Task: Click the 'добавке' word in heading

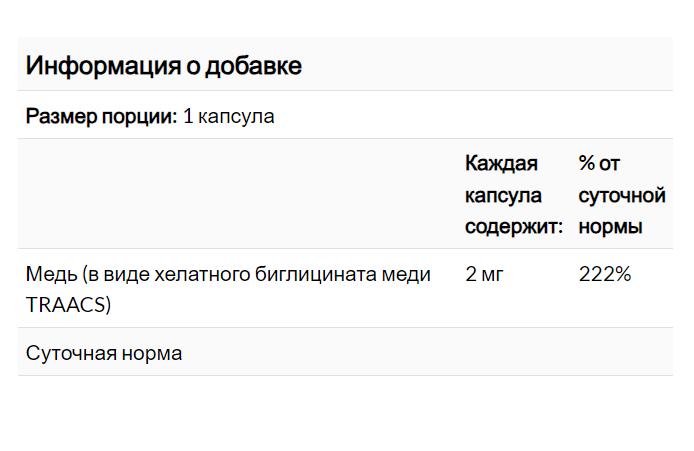Action: pyautogui.click(x=253, y=66)
